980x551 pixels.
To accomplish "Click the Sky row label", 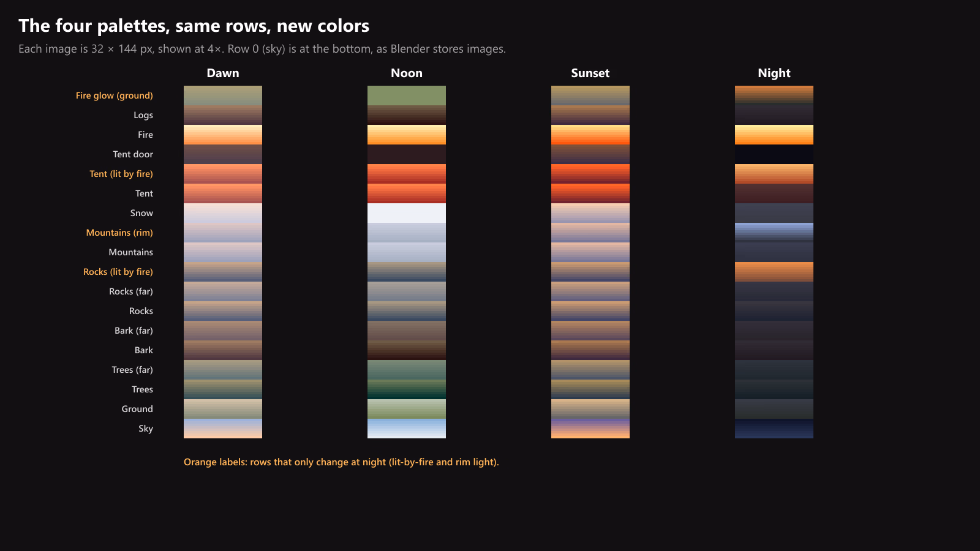I will pos(146,429).
